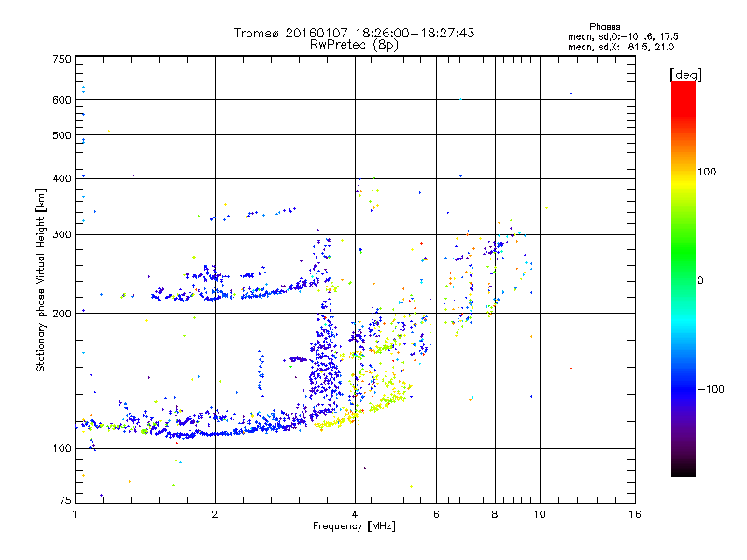
Task: Click the y-axis tick label "300"
Action: pos(62,235)
